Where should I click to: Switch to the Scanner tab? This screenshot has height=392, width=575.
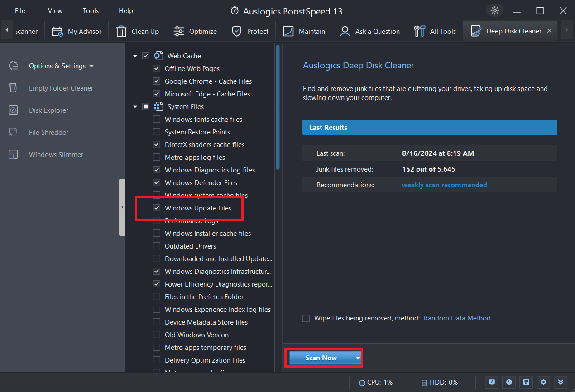click(x=27, y=31)
